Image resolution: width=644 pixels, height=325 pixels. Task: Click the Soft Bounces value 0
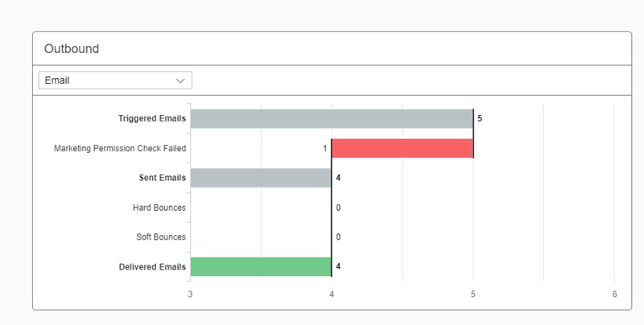click(x=338, y=237)
